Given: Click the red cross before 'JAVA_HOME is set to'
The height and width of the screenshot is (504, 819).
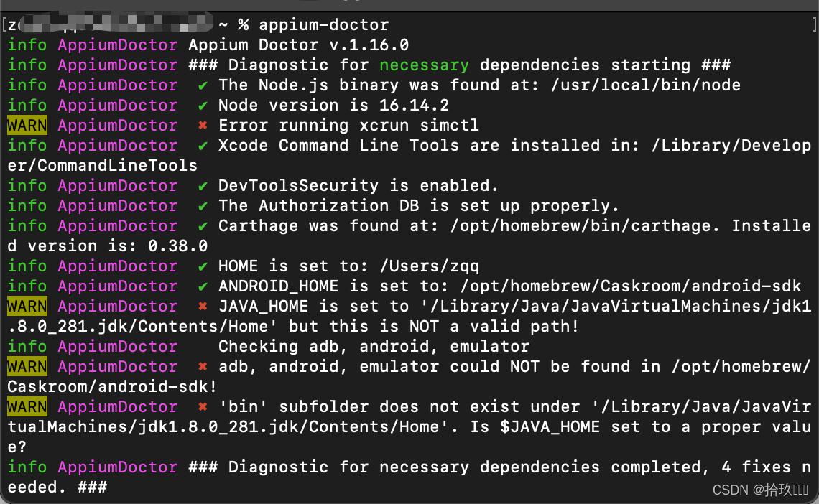Looking at the screenshot, I should point(203,307).
